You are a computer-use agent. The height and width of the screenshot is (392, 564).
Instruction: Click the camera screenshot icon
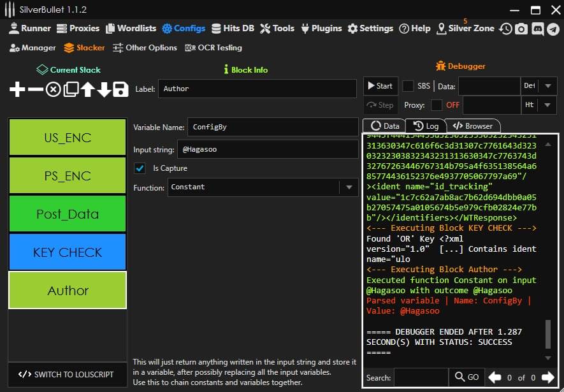(x=521, y=29)
